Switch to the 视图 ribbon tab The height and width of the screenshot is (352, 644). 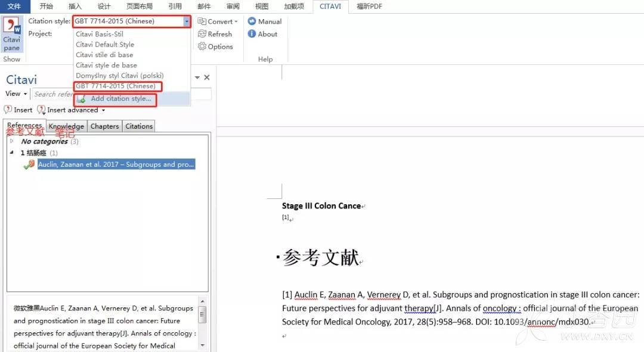[262, 6]
